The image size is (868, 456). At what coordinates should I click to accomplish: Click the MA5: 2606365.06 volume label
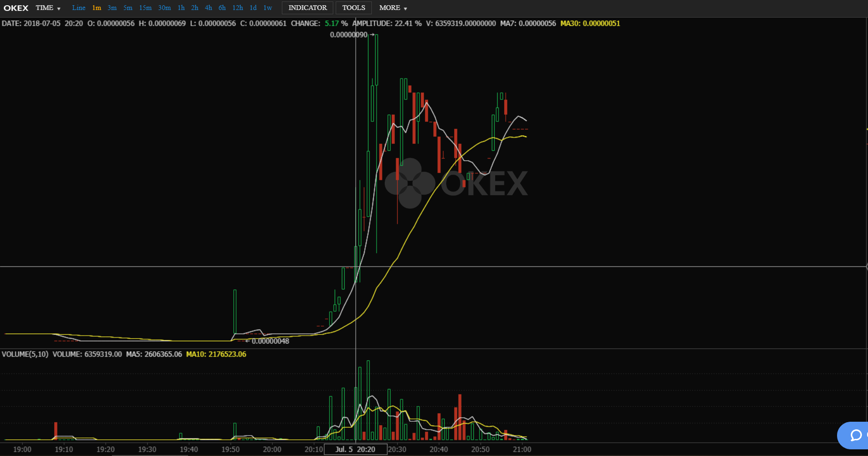pos(154,354)
